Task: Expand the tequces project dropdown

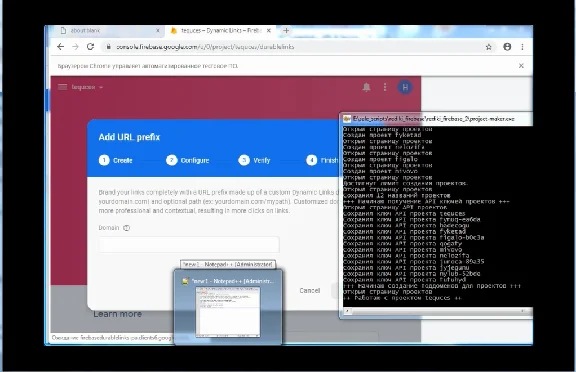Action: pyautogui.click(x=87, y=87)
